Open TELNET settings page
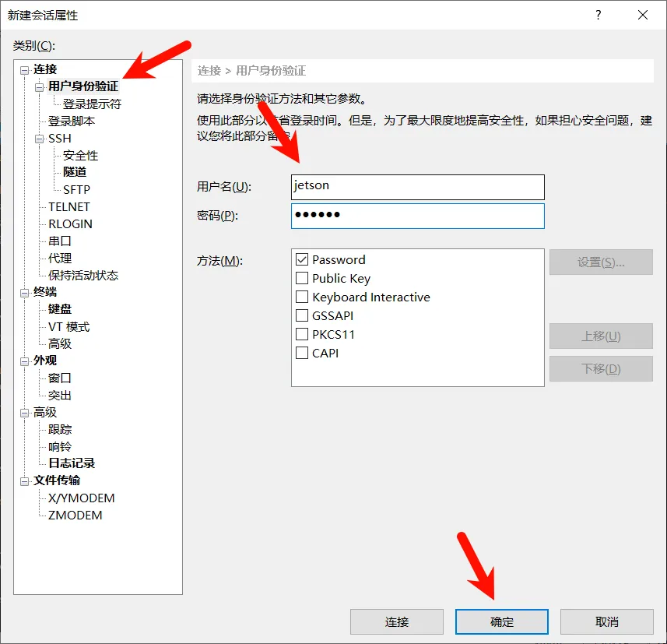The width and height of the screenshot is (667, 644). click(69, 207)
